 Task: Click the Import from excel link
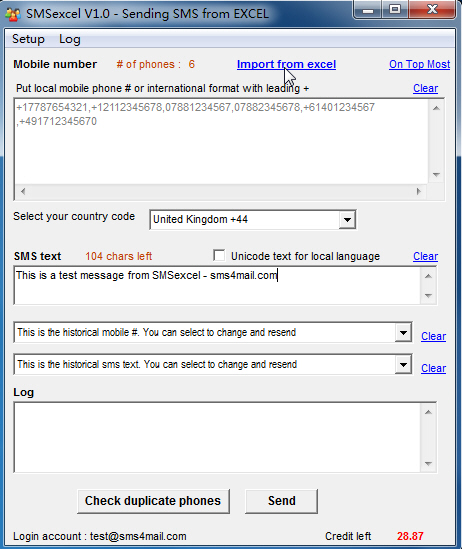pos(286,64)
